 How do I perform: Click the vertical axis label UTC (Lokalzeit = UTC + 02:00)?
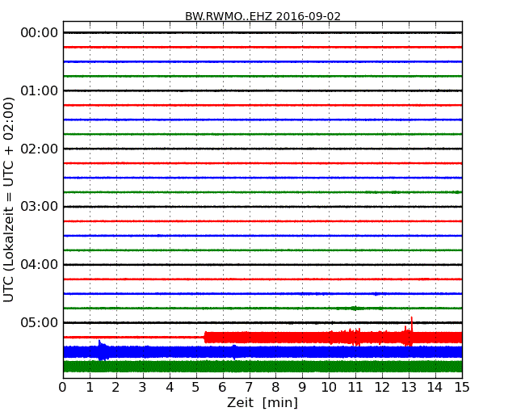coord(8,199)
